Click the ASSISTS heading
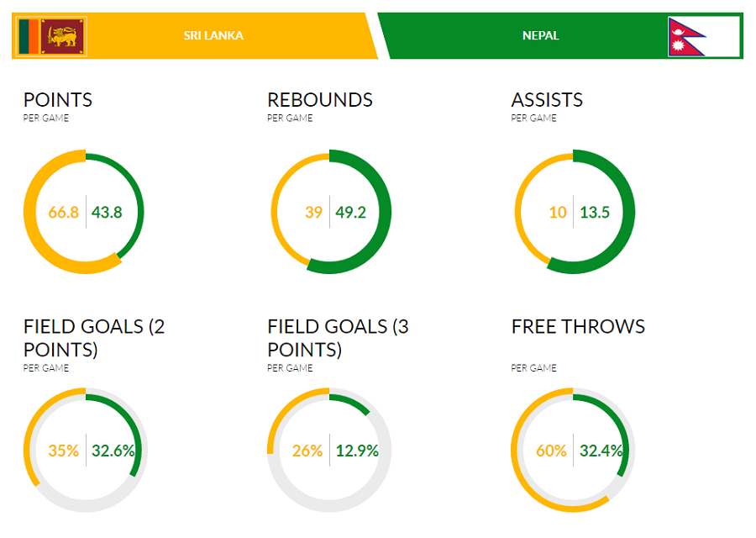Viewport: 756px width, 538px height. coord(547,100)
